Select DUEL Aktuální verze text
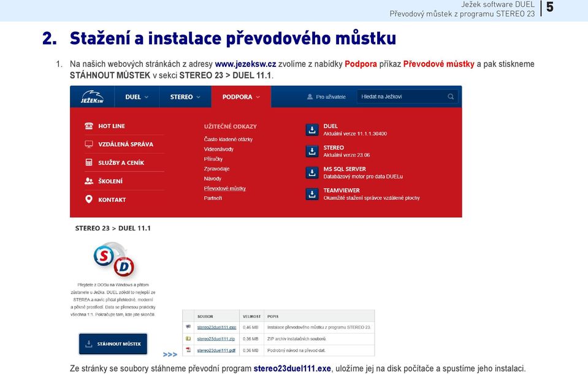This screenshot has height=374, width=588. (x=355, y=134)
